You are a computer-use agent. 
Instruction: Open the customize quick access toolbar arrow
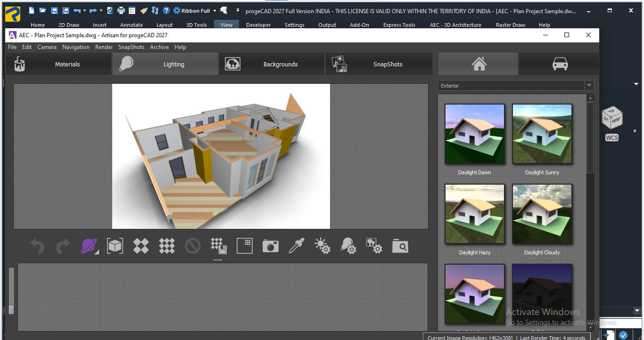point(238,10)
